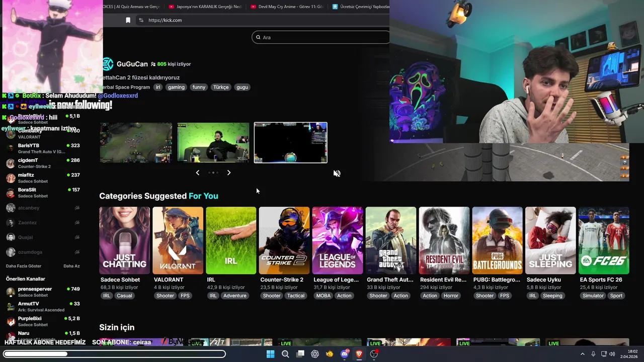The image size is (644, 362).
Task: Launch ChatGPT from the taskbar
Action: pyautogui.click(x=315, y=354)
